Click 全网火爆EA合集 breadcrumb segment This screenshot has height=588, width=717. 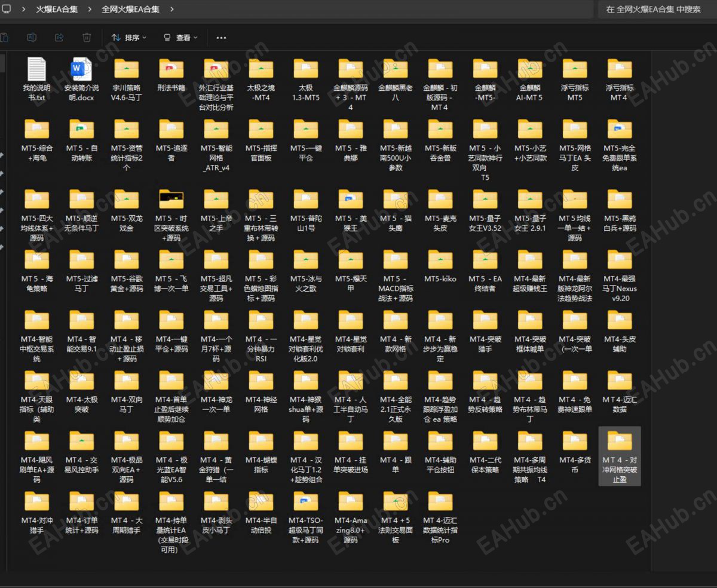click(x=130, y=9)
